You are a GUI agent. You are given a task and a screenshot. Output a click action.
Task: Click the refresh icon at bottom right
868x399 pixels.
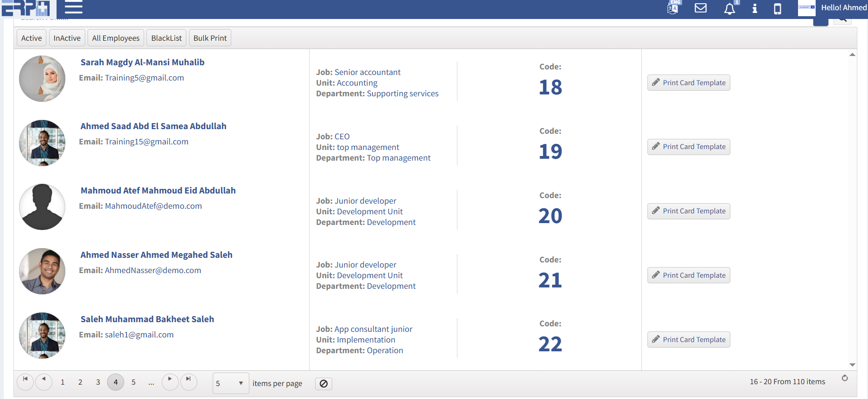pos(845,378)
